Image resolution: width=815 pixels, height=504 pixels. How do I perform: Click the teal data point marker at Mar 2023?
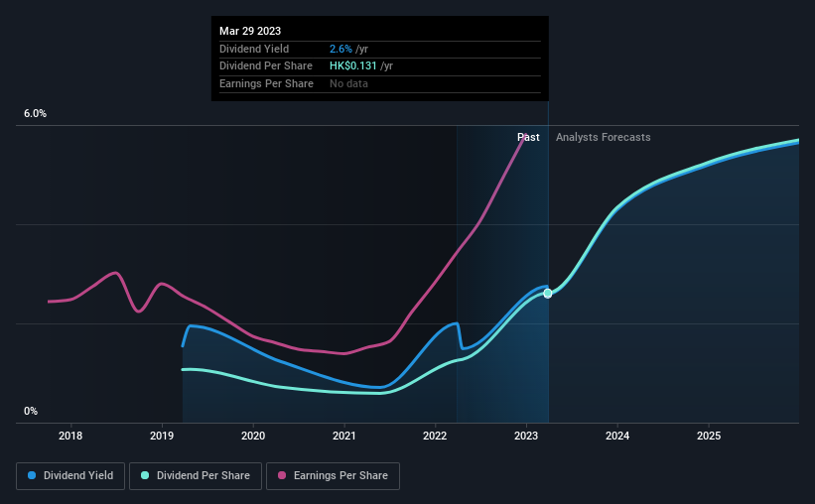548,294
